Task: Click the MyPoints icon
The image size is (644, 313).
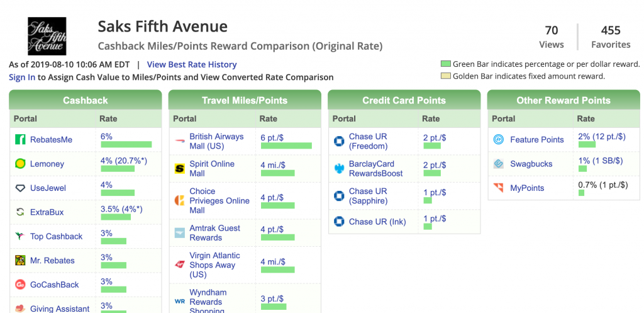Action: coord(498,188)
